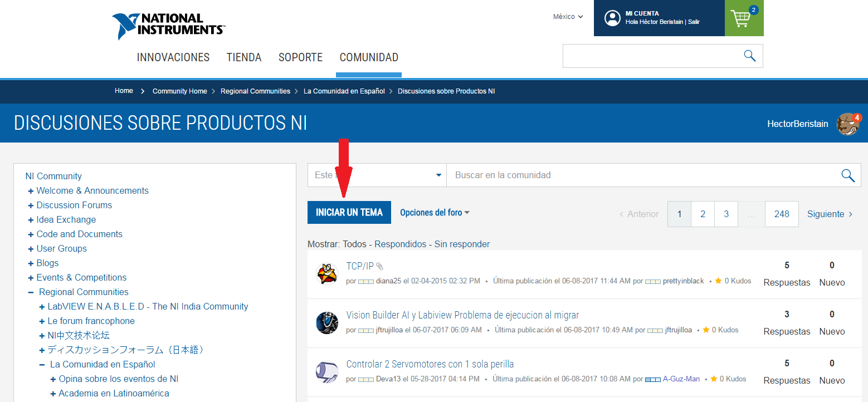The height and width of the screenshot is (402, 868).
Task: Open the TIENDA menu
Action: (244, 57)
